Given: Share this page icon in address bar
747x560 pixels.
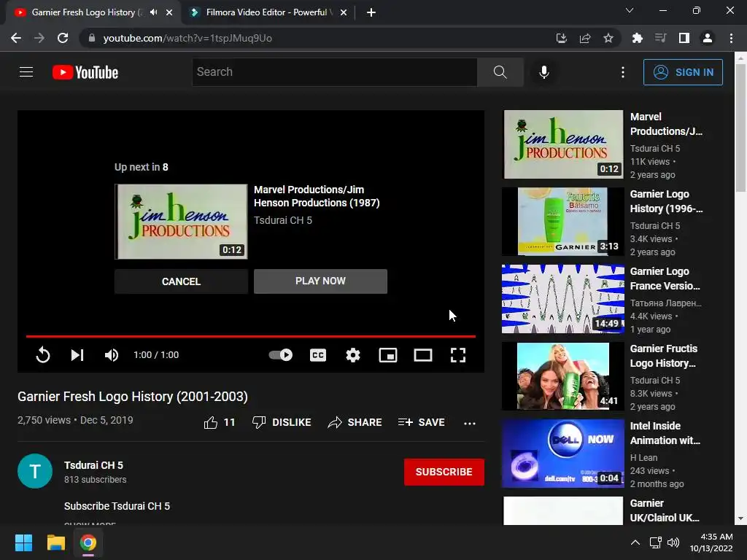Looking at the screenshot, I should (x=585, y=38).
